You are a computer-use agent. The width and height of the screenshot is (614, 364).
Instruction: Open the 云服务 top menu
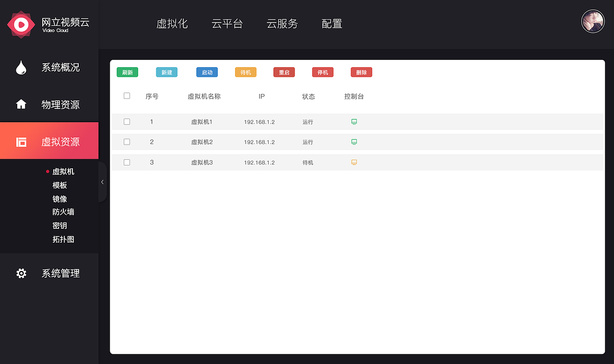pos(282,24)
